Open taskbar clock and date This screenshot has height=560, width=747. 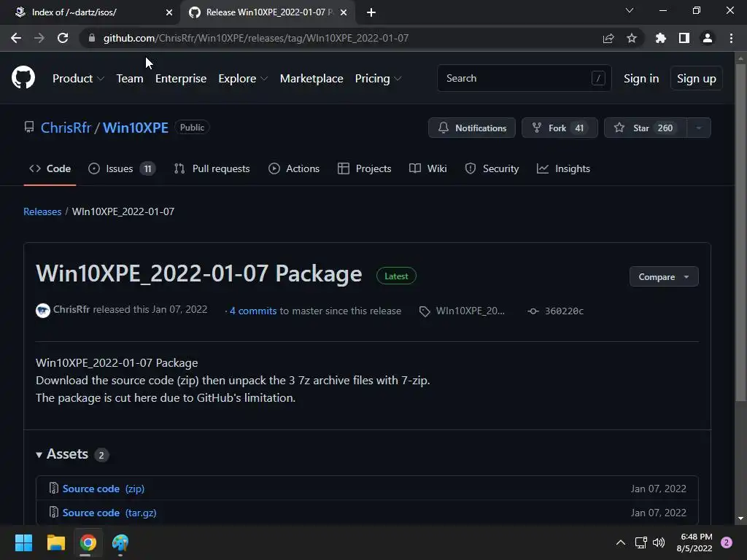pyautogui.click(x=694, y=542)
